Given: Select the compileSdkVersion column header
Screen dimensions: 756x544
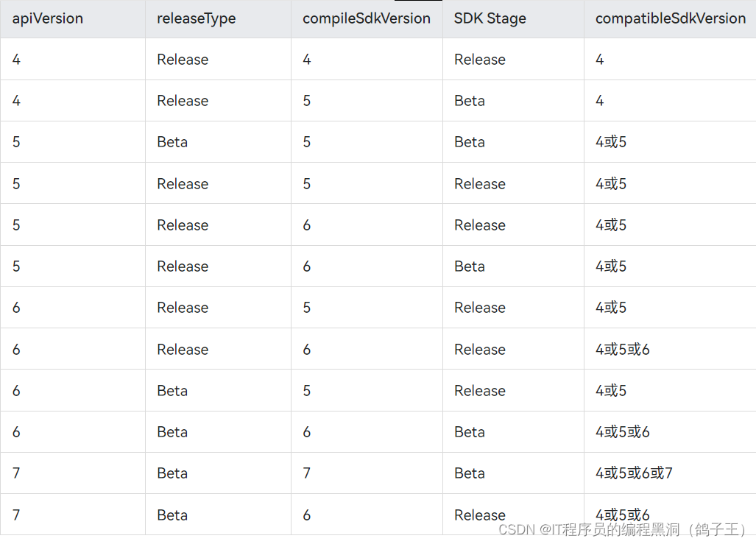Looking at the screenshot, I should pyautogui.click(x=367, y=18).
